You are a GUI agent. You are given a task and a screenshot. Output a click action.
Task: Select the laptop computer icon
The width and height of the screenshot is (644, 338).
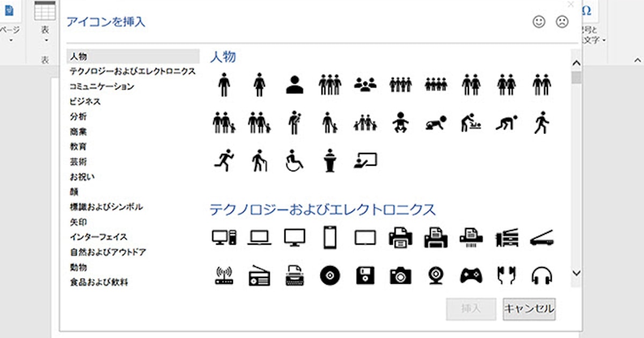point(259,237)
